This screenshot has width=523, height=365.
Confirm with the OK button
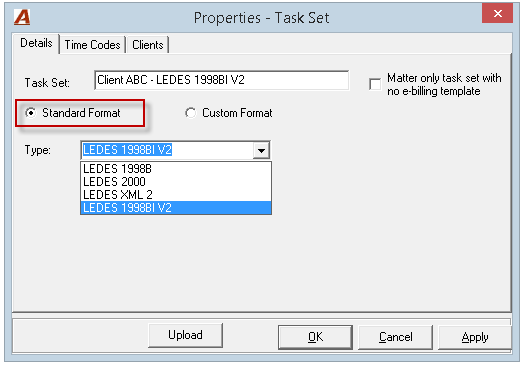[x=315, y=337]
